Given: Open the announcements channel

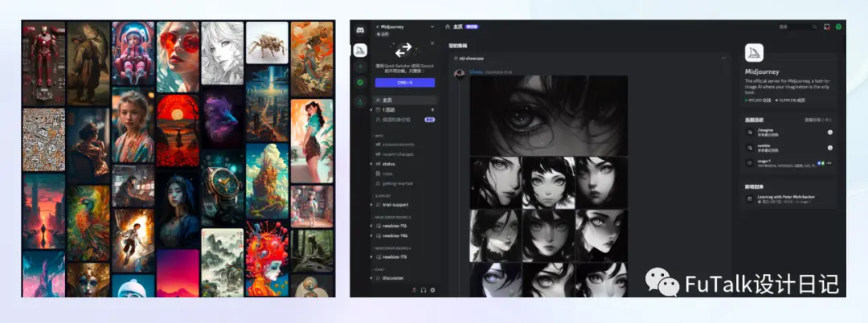Looking at the screenshot, I should [x=398, y=145].
